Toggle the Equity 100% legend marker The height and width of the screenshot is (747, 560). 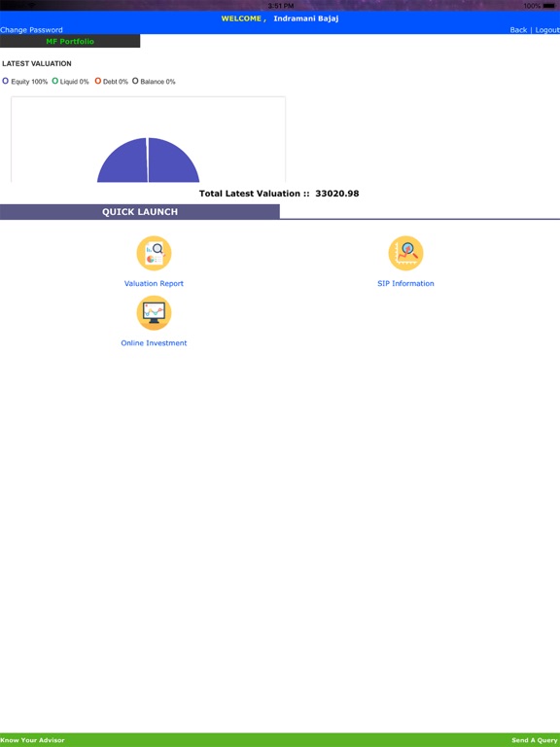(x=6, y=81)
